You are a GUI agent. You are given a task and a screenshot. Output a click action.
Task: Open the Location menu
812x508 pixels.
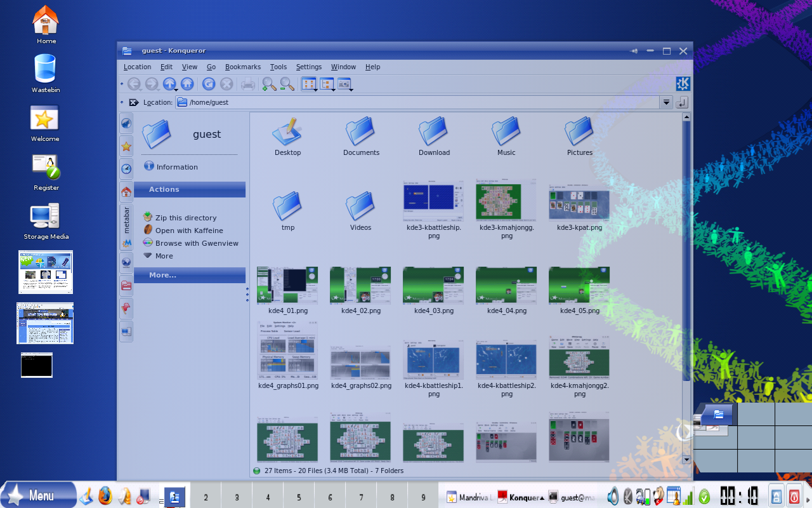tap(137, 67)
